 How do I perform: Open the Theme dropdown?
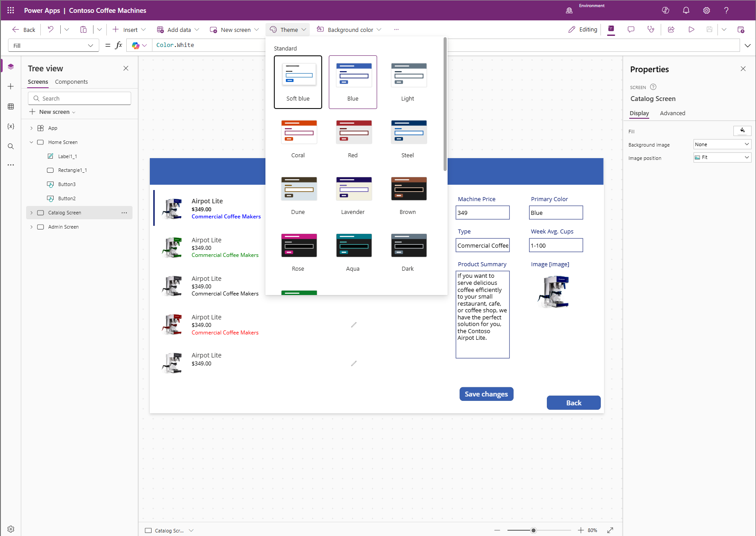pos(288,30)
